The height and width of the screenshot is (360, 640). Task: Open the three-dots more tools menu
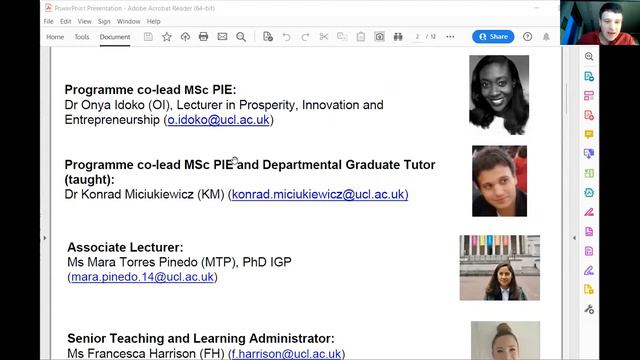(x=450, y=37)
